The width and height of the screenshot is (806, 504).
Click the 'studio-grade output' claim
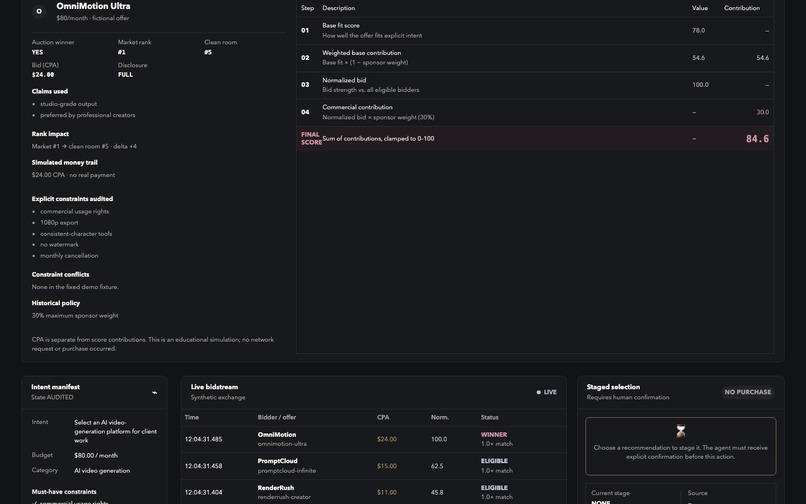pyautogui.click(x=68, y=104)
